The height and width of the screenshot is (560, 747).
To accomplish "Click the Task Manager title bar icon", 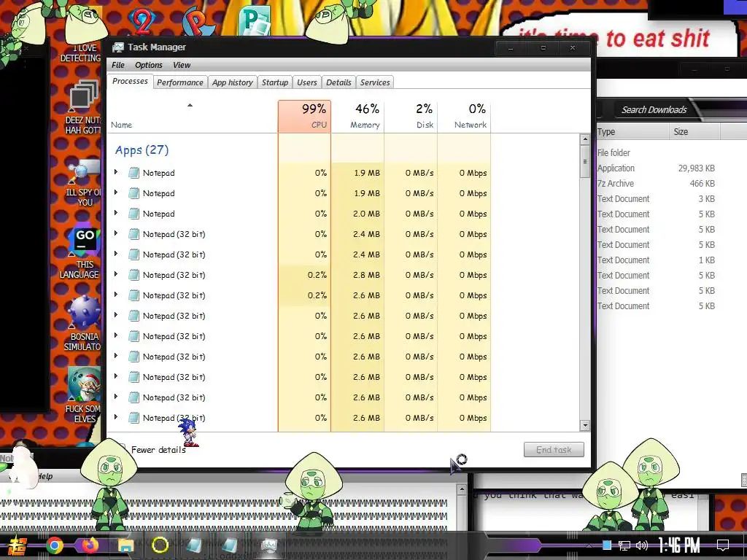I will [x=117, y=47].
